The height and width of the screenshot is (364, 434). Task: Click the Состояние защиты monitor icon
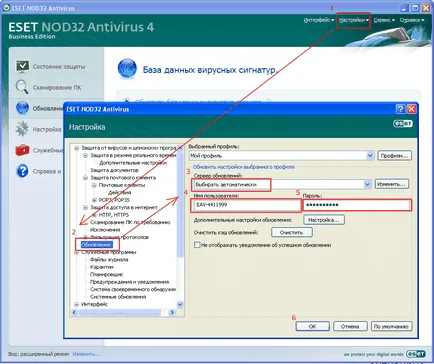(x=22, y=66)
